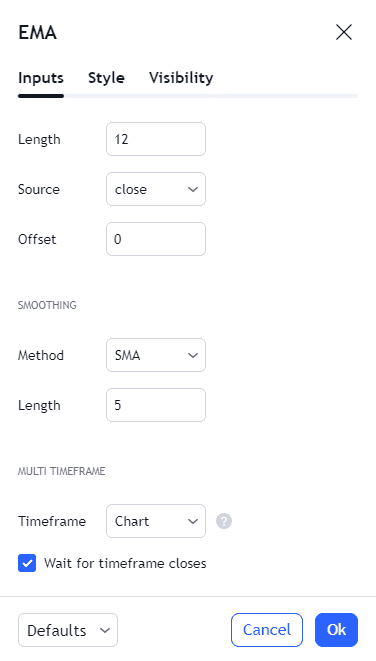The image size is (376, 661).
Task: Click the Method dropdown chevron arrow
Action: click(193, 355)
